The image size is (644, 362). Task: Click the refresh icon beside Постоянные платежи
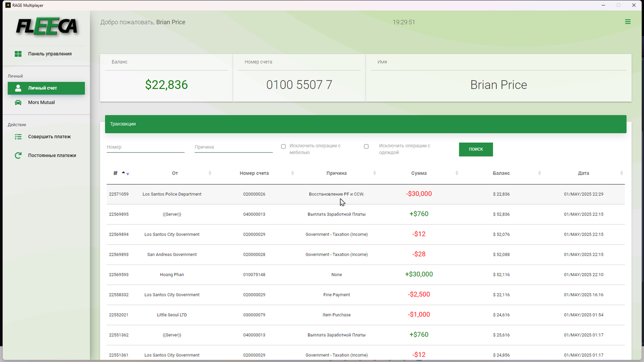(x=18, y=155)
